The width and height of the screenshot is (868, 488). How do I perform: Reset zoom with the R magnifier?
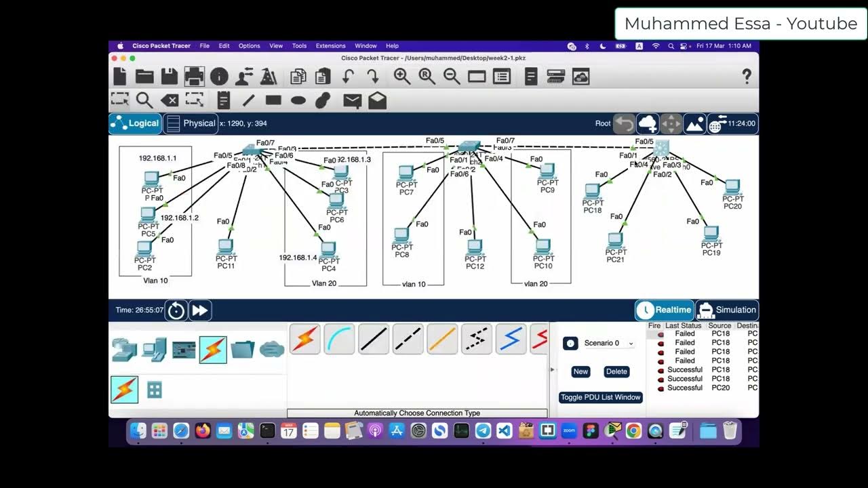point(427,76)
